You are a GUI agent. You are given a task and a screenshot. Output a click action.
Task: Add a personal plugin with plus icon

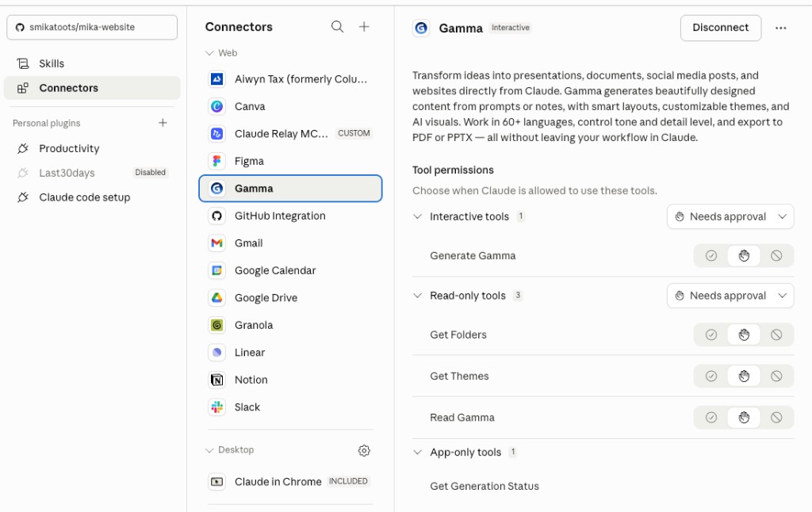pyautogui.click(x=163, y=123)
